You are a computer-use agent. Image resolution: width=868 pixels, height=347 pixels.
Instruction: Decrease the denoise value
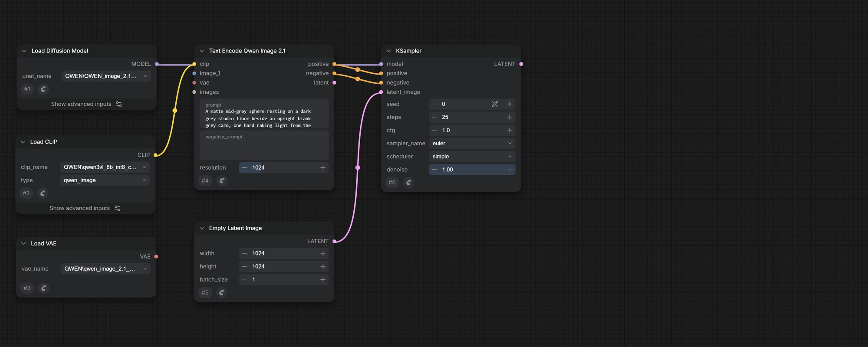434,170
